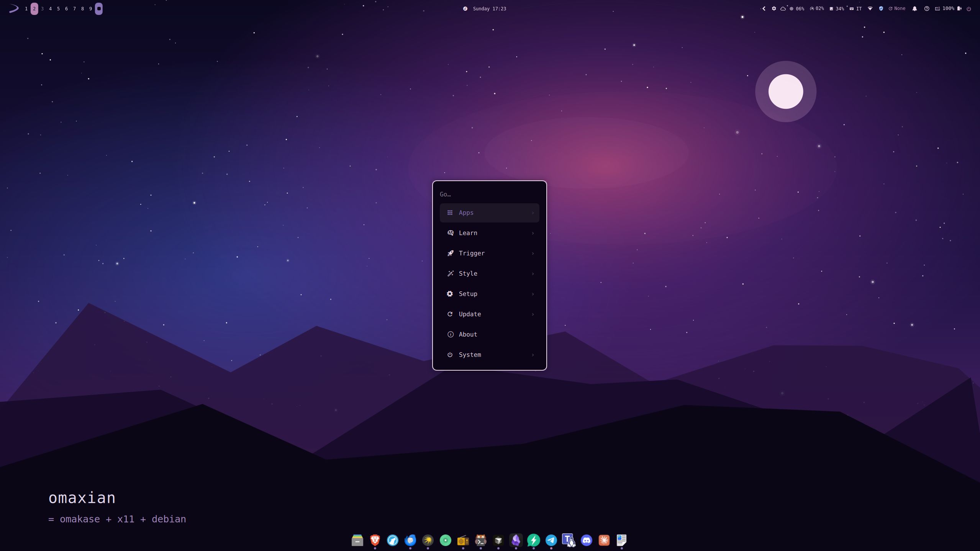The height and width of the screenshot is (551, 980).
Task: Click the dark cube dock icon
Action: click(498, 540)
